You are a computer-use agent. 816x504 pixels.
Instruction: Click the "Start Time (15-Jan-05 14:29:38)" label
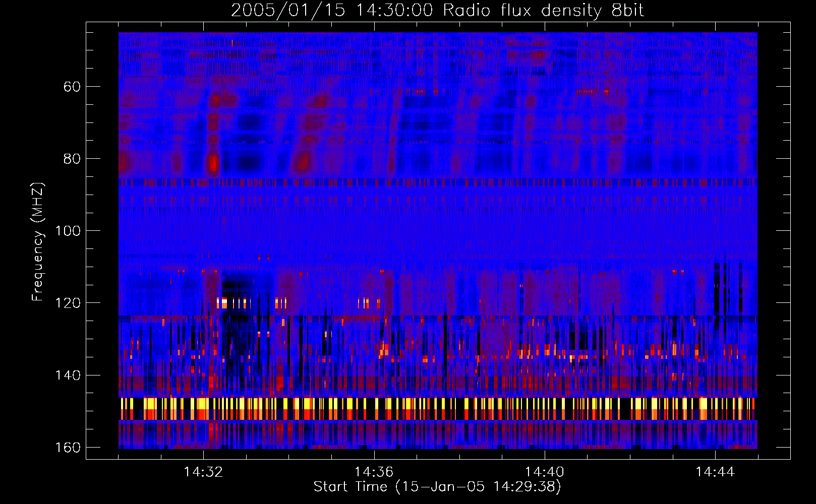tap(437, 487)
